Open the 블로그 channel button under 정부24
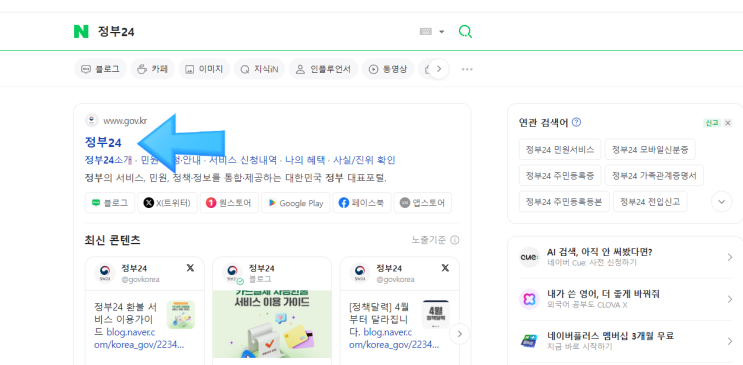 pos(110,203)
